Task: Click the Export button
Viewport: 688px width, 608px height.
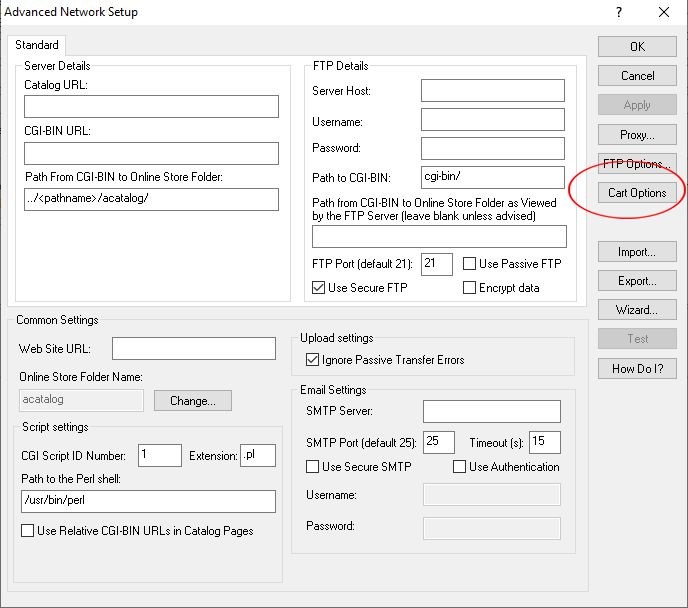Action: click(x=637, y=280)
